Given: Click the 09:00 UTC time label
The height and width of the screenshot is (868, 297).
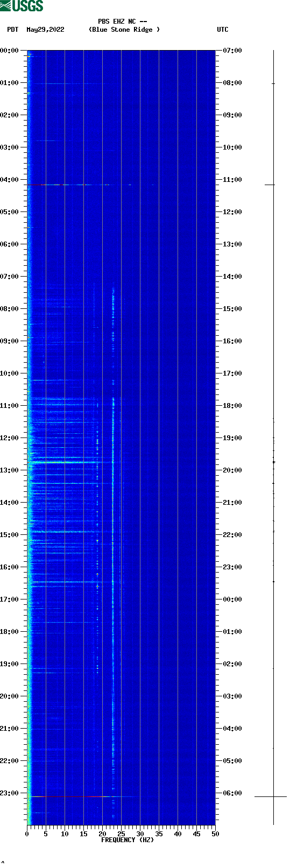Looking at the screenshot, I should tap(232, 115).
